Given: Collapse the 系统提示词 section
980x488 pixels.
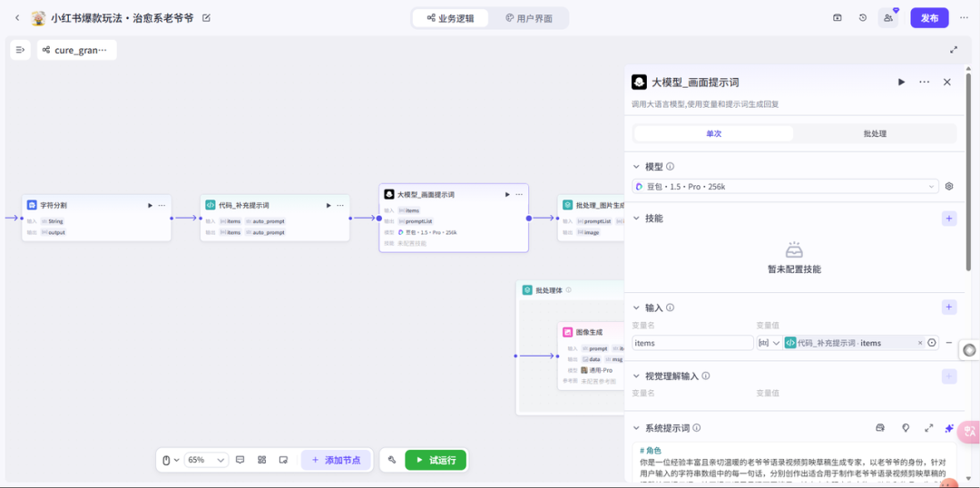Looking at the screenshot, I should [636, 428].
